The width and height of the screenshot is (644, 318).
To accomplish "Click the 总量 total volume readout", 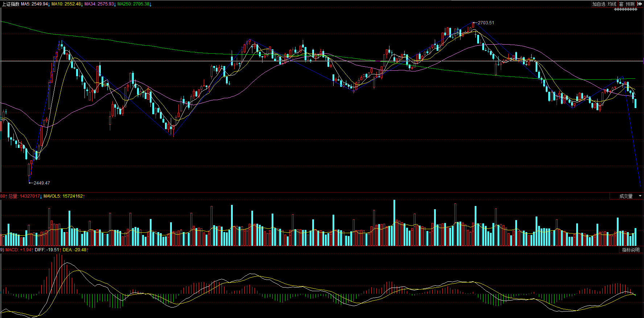I will coord(25,196).
